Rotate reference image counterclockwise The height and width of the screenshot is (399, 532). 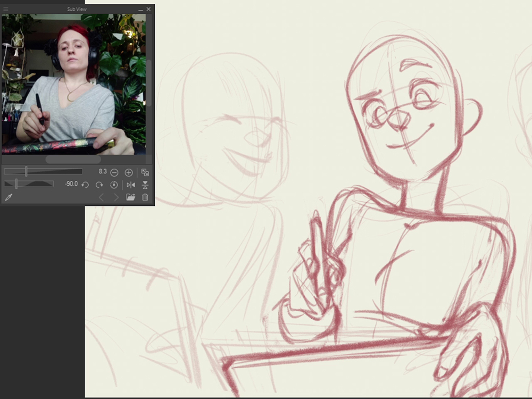tap(85, 185)
